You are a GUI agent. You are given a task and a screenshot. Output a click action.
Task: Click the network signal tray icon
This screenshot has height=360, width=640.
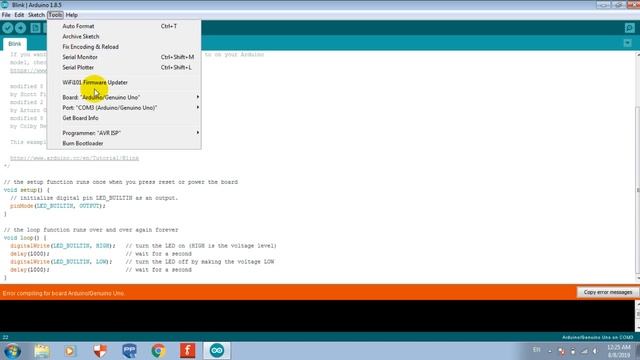click(x=584, y=351)
